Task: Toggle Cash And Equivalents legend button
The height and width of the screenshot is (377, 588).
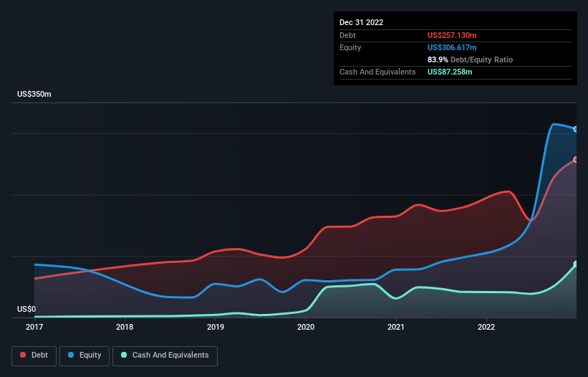Action: (165, 355)
